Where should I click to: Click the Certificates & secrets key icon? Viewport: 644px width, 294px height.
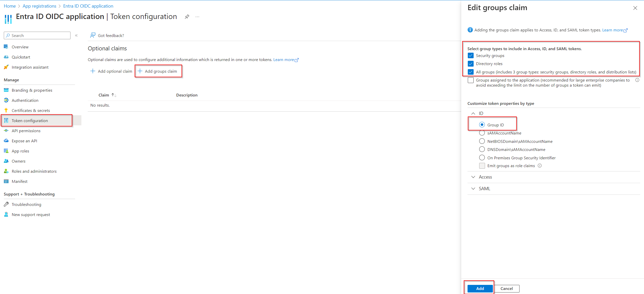pos(6,110)
